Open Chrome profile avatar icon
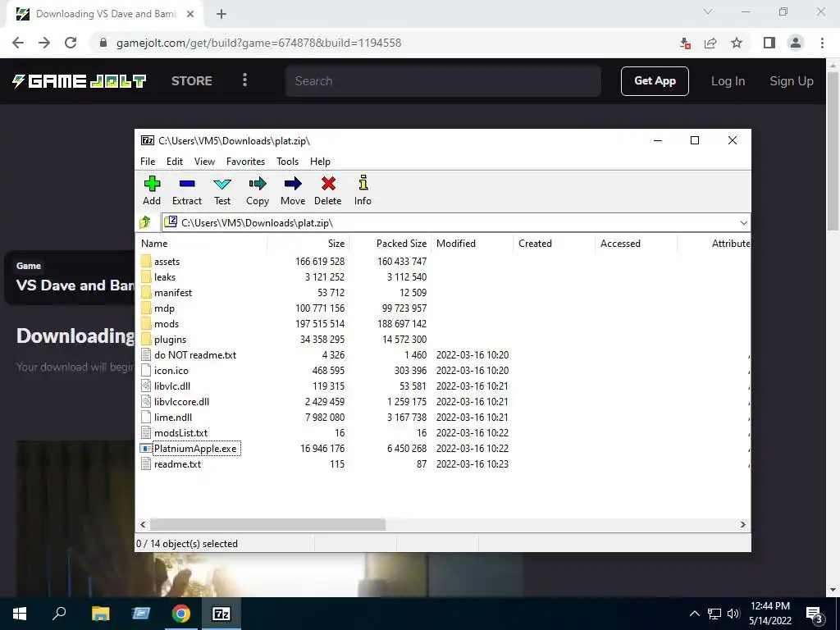Image resolution: width=840 pixels, height=630 pixels. tap(796, 43)
